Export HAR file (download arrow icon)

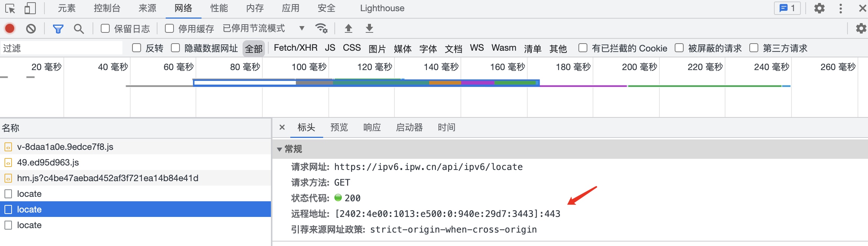[369, 28]
